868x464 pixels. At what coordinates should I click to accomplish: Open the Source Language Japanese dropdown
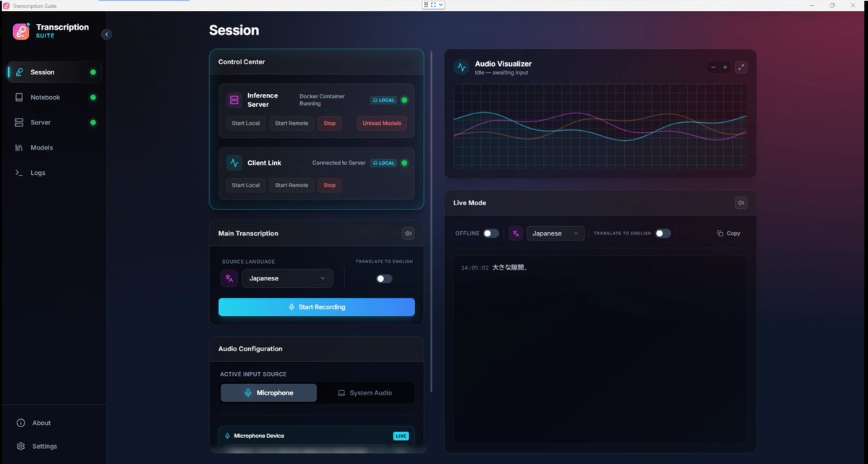point(287,278)
